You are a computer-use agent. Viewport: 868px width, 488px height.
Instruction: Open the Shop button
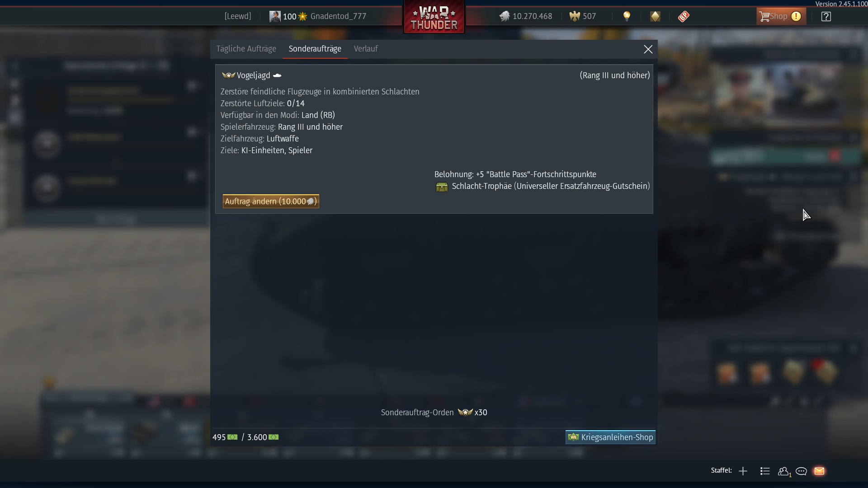pos(781,16)
